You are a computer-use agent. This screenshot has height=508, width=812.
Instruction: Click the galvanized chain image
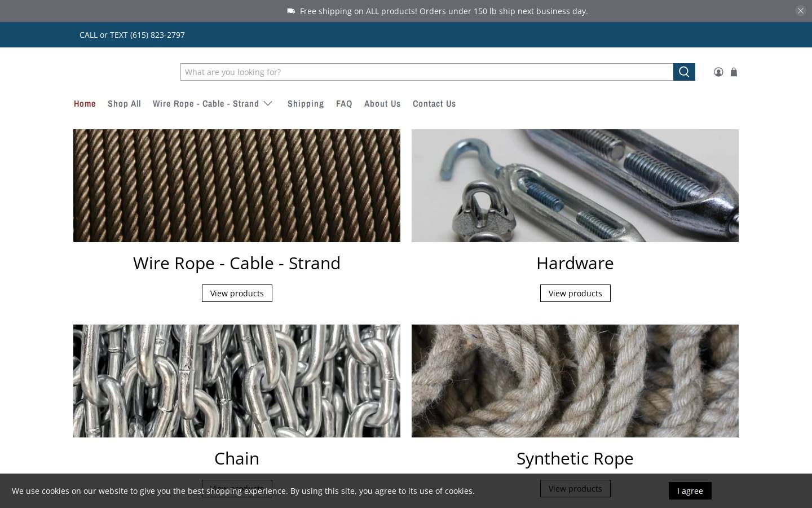click(x=237, y=381)
